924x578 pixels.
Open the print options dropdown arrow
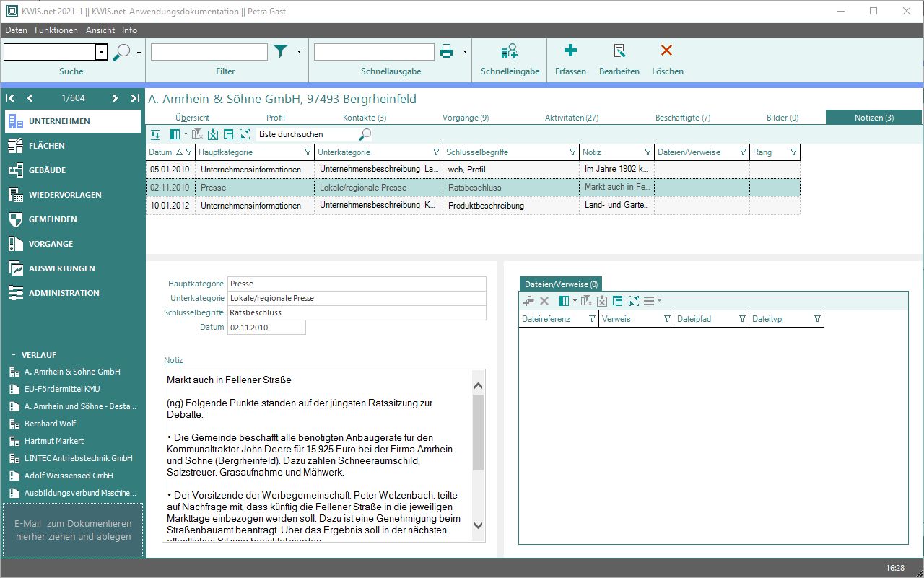pos(465,52)
